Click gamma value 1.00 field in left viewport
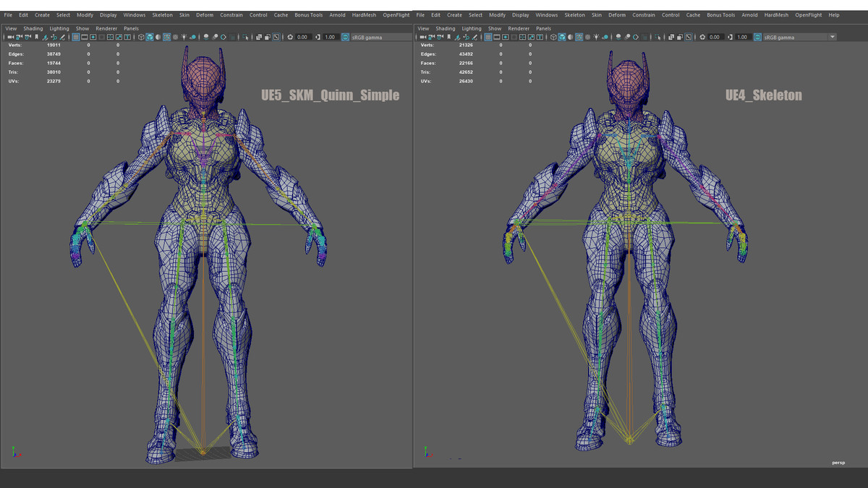The image size is (868, 488). pyautogui.click(x=331, y=37)
